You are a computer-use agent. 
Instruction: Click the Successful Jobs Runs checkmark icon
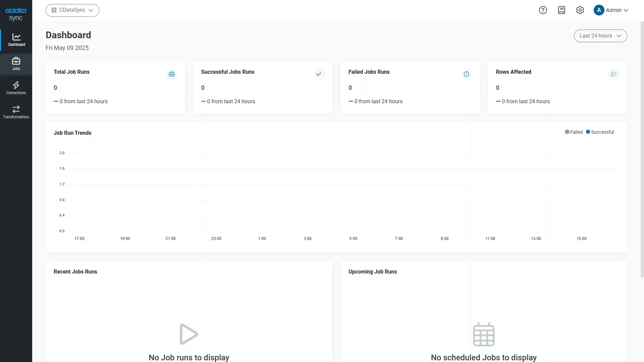point(319,74)
